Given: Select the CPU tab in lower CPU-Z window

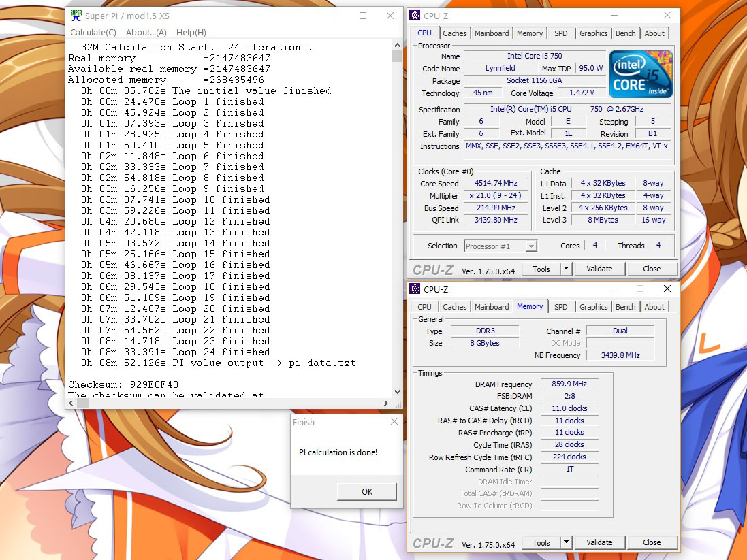Looking at the screenshot, I should tap(424, 307).
